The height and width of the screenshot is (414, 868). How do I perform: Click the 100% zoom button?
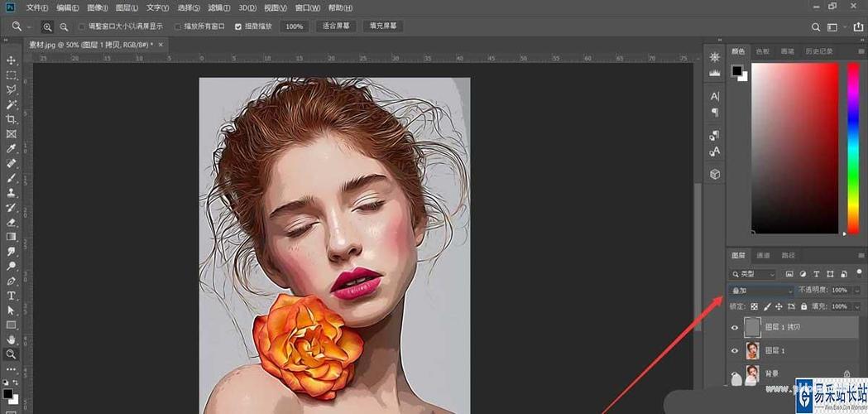click(x=295, y=26)
